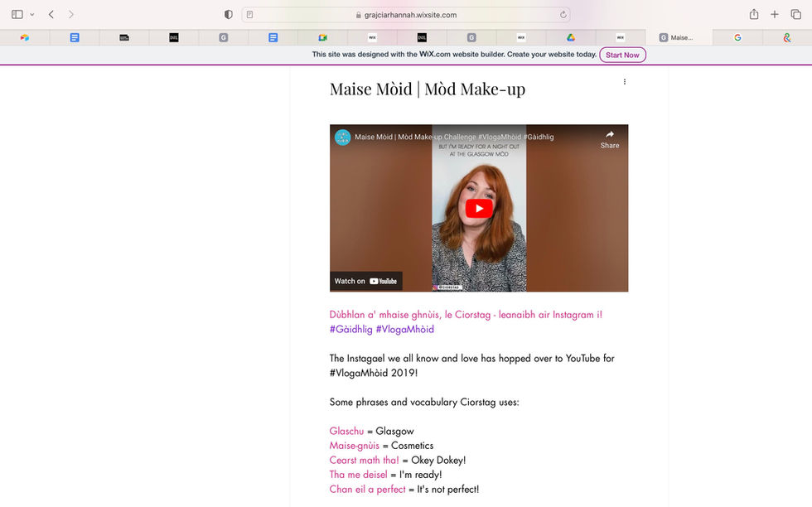Open the YouTube channel avatar icon

(x=342, y=138)
